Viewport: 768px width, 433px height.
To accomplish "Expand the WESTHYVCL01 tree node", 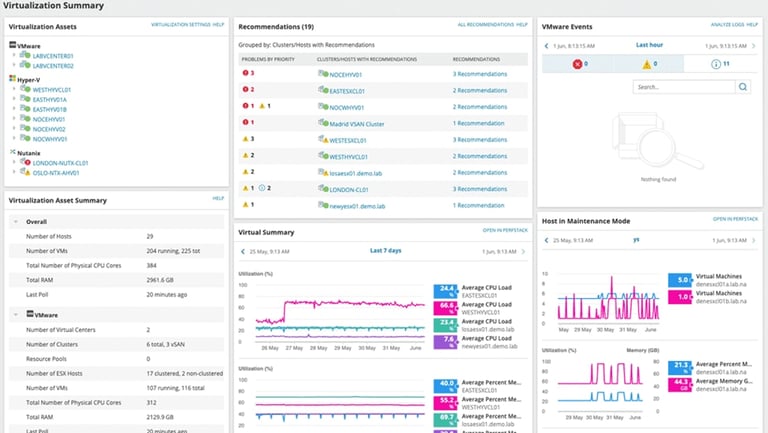I will tap(14, 89).
